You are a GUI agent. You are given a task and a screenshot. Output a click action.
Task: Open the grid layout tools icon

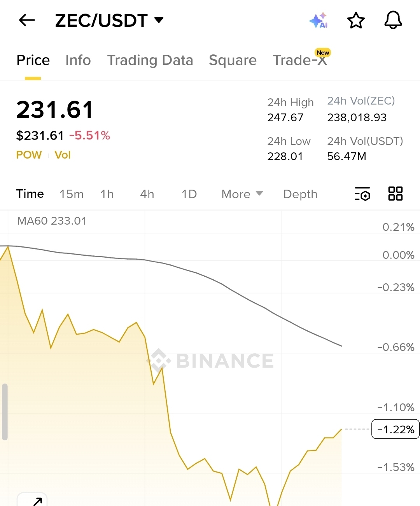(x=395, y=194)
